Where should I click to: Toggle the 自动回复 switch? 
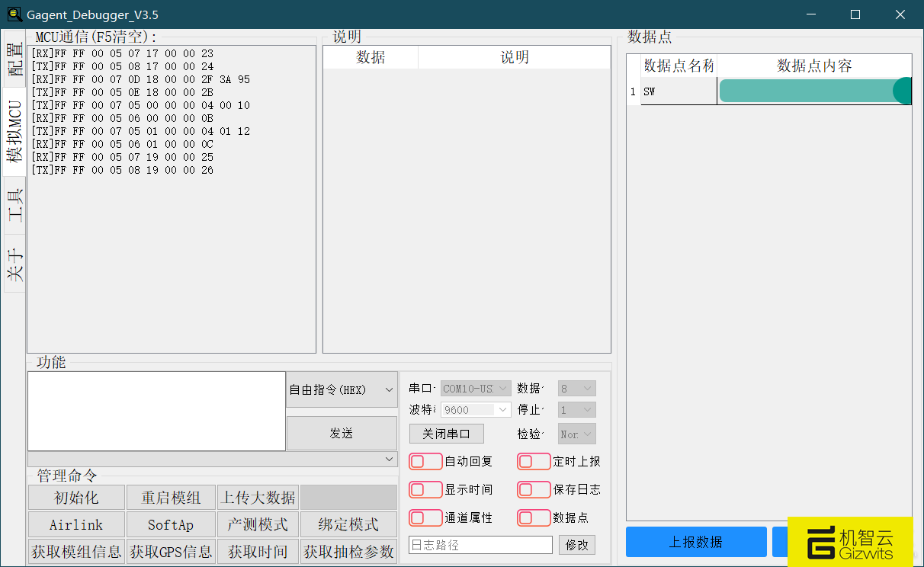425,461
